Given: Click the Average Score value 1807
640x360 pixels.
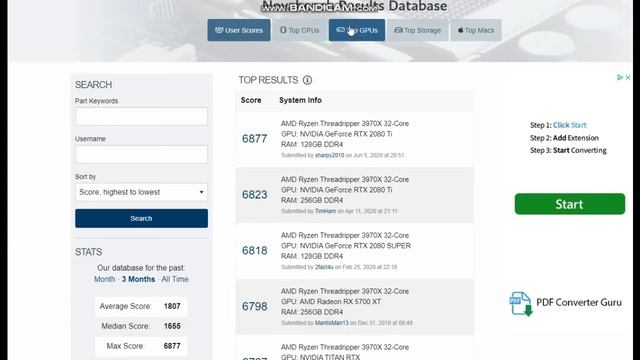Looking at the screenshot, I should (x=172, y=306).
